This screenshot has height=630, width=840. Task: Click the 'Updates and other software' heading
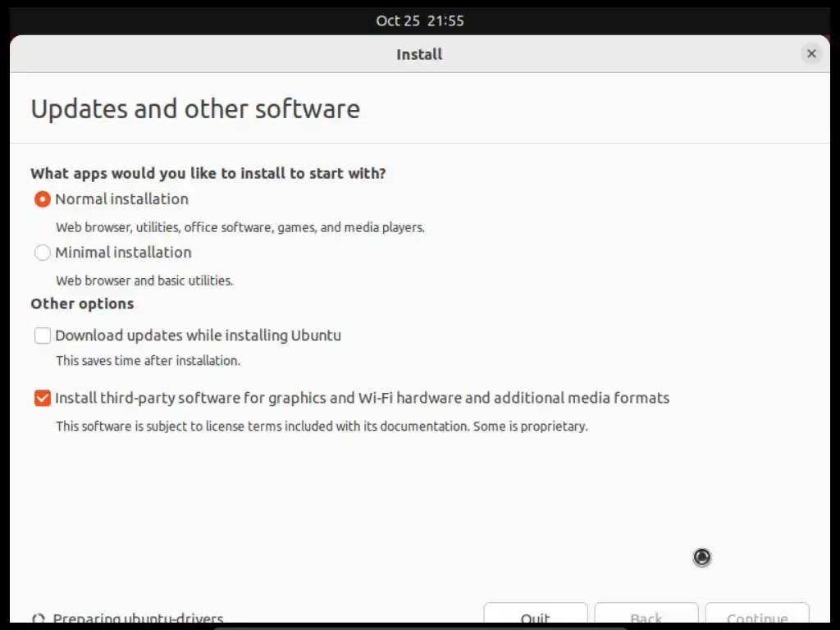195,109
